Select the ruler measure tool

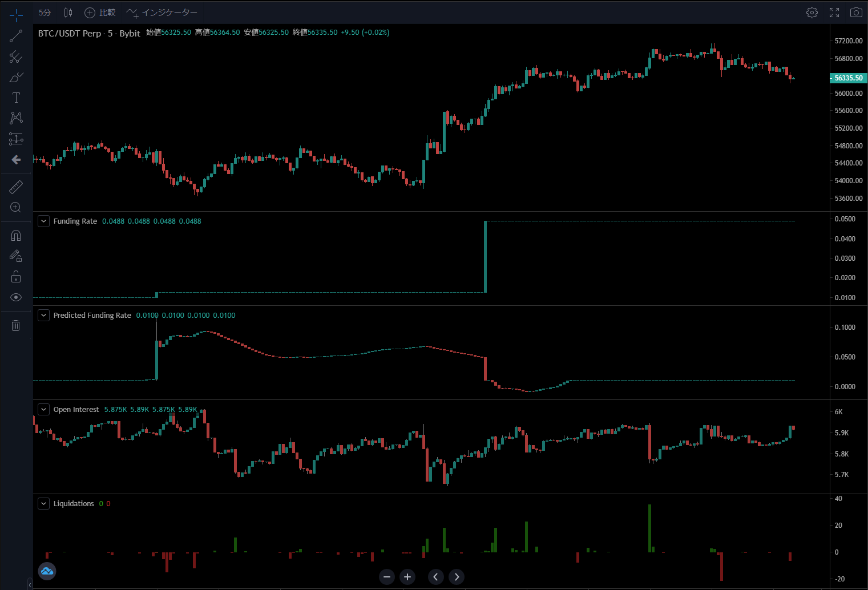pos(16,187)
